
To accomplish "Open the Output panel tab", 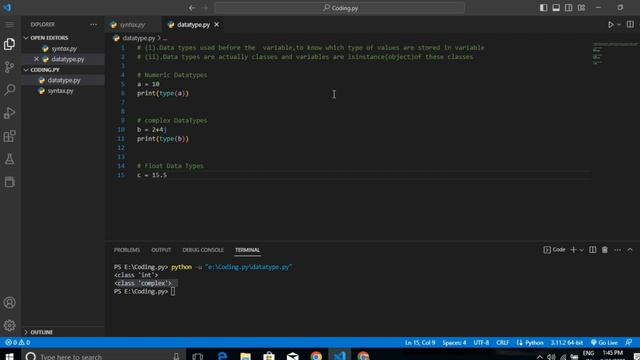I will coord(161,250).
